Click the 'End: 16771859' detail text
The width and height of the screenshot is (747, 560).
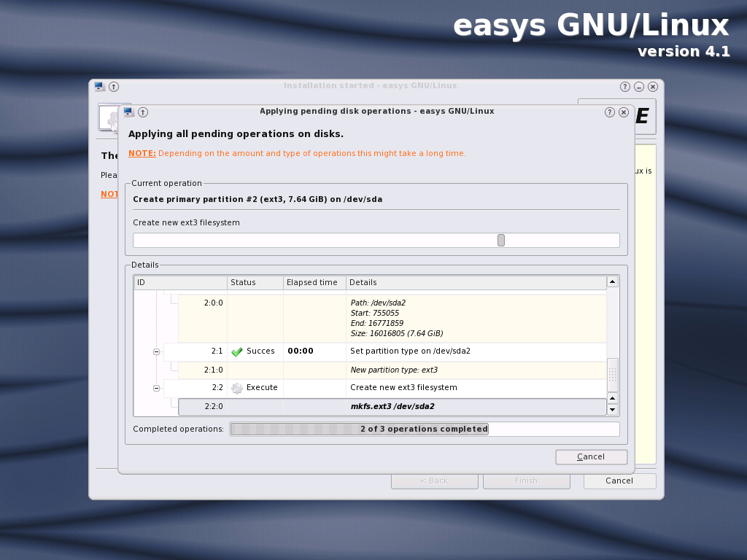[377, 323]
